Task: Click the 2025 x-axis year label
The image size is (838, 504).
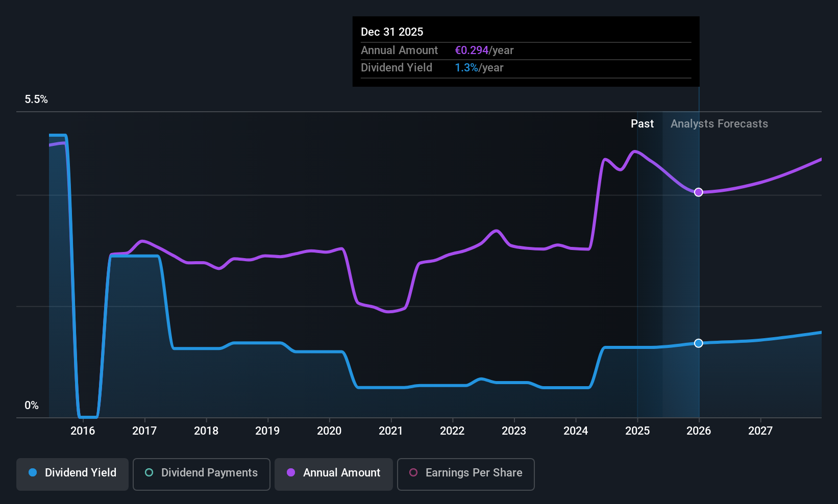Action: tap(637, 431)
